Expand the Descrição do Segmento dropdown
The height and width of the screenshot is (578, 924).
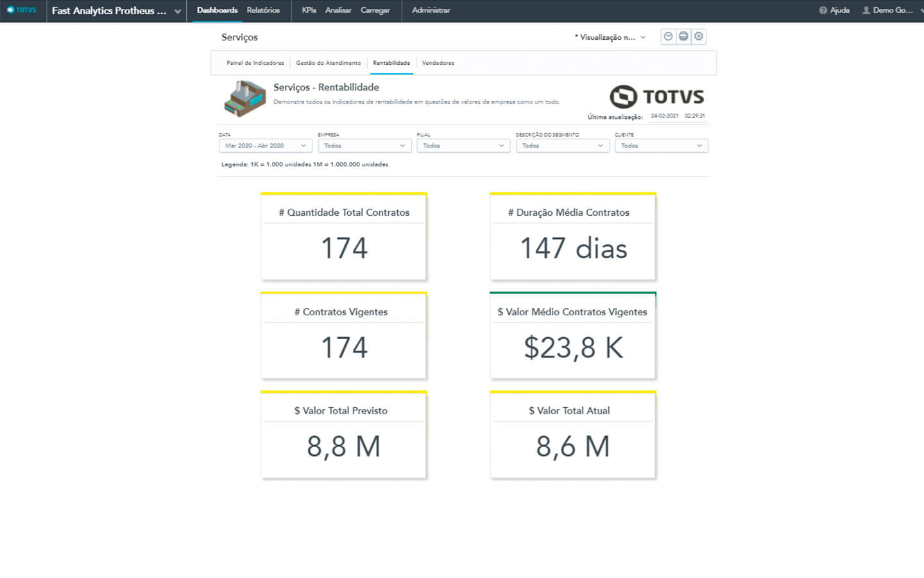[x=562, y=146]
